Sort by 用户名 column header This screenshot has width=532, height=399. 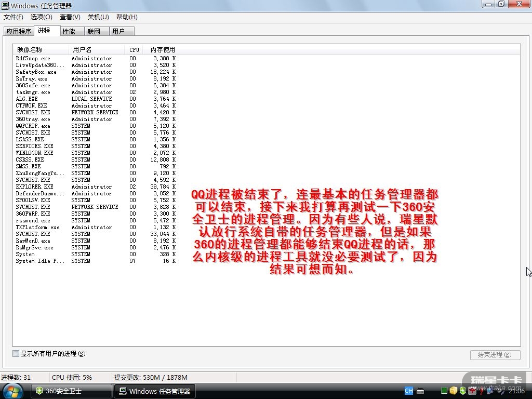[97, 49]
